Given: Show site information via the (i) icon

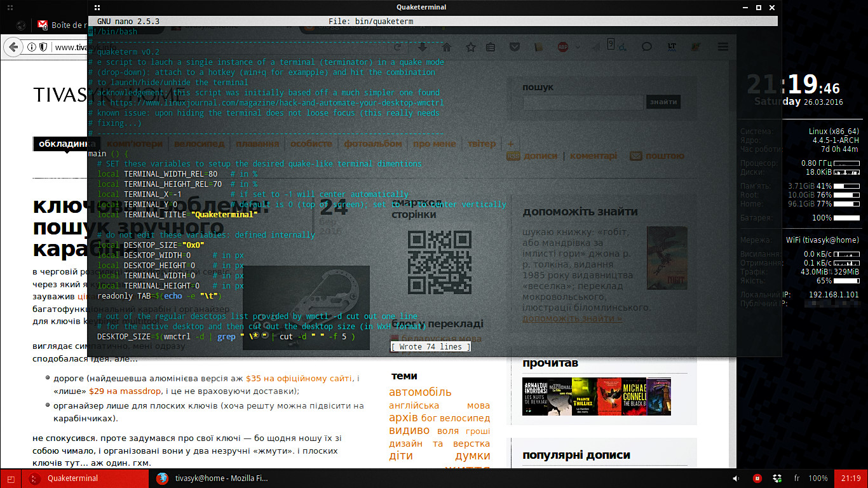Looking at the screenshot, I should pos(31,47).
